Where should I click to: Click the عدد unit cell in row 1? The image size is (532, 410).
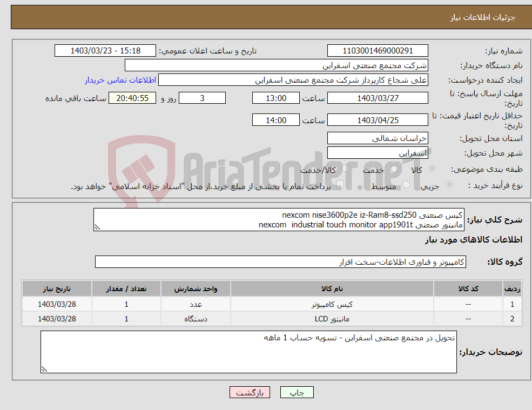point(196,304)
